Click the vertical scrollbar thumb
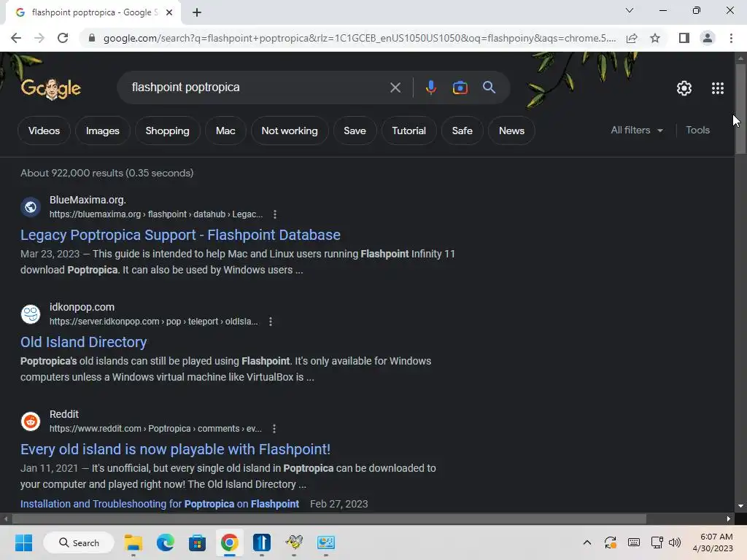The height and width of the screenshot is (560, 747). [740, 109]
